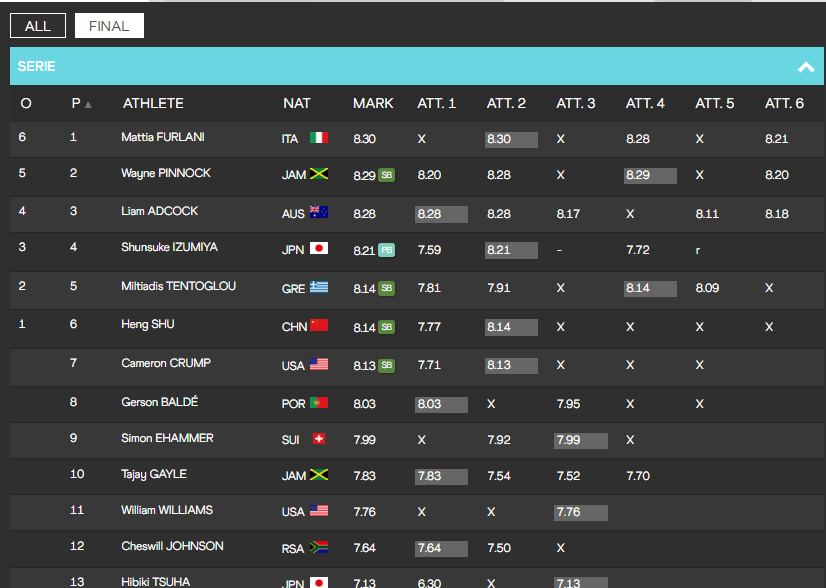
Task: Click the China flag for Heng Shu
Action: point(319,325)
